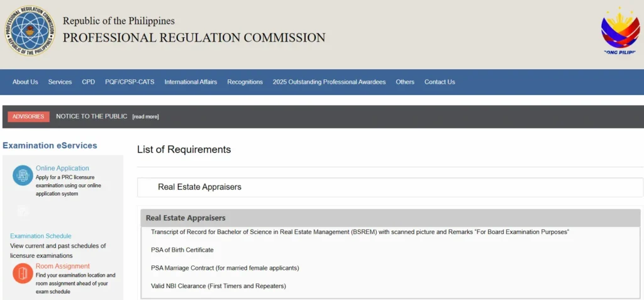Click the 'View current and past schedules' description

pos(58,251)
